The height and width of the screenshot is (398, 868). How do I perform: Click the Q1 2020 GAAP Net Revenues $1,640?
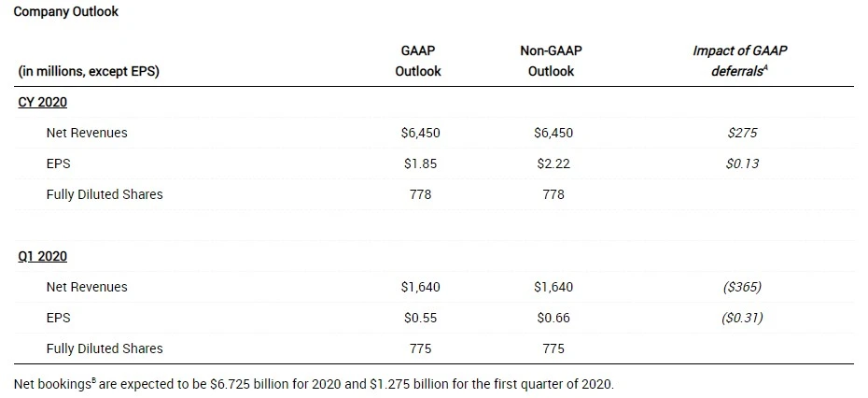click(x=420, y=287)
